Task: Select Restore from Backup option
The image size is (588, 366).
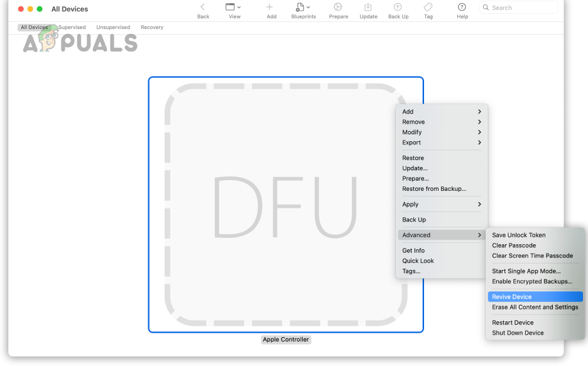Action: [434, 188]
